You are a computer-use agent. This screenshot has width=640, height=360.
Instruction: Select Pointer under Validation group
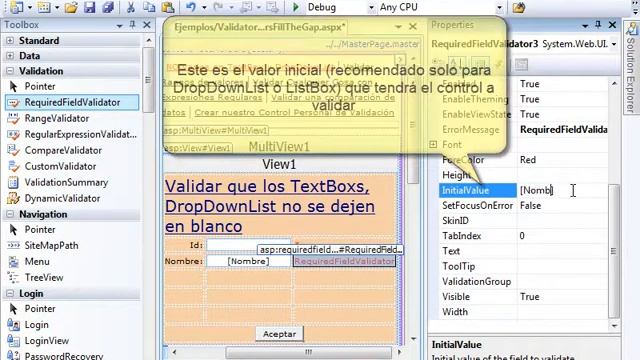pos(40,87)
